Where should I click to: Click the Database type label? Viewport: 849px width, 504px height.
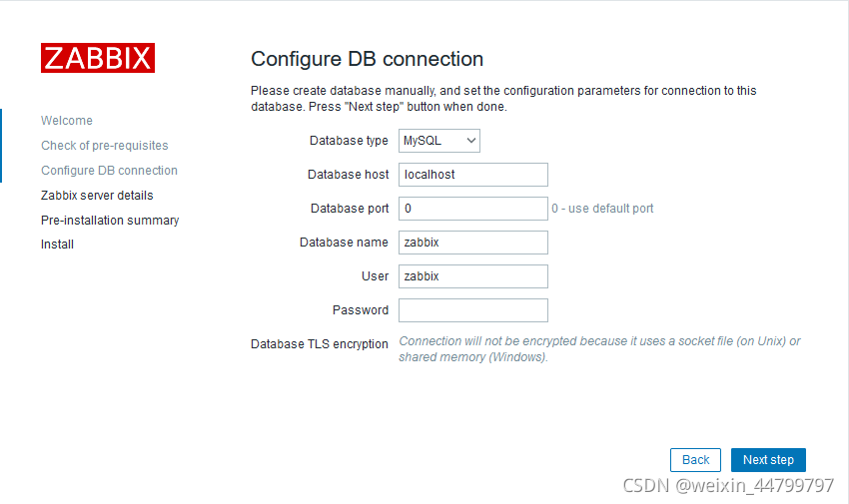349,141
